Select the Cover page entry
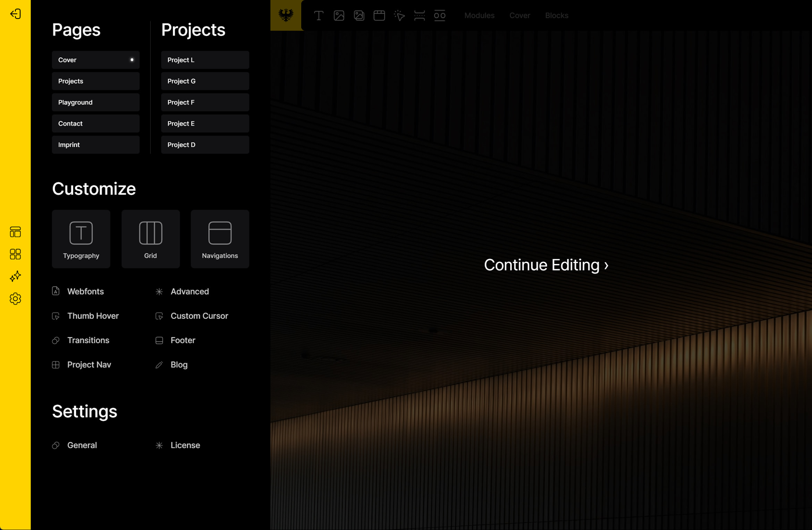The height and width of the screenshot is (530, 812). (95, 60)
